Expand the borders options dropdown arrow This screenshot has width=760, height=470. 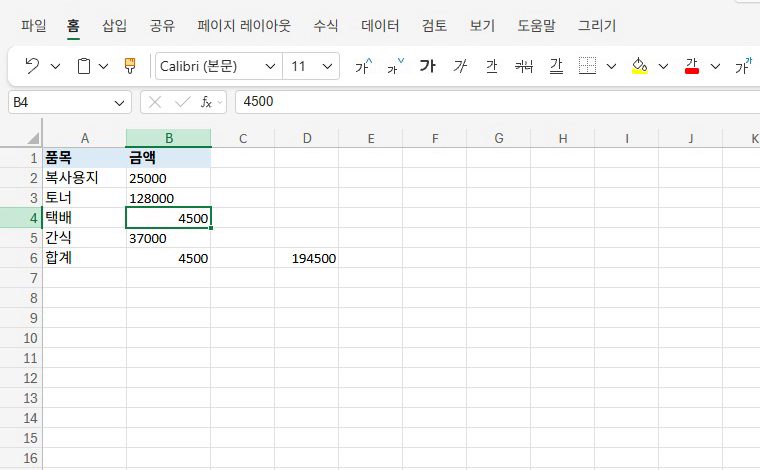612,66
